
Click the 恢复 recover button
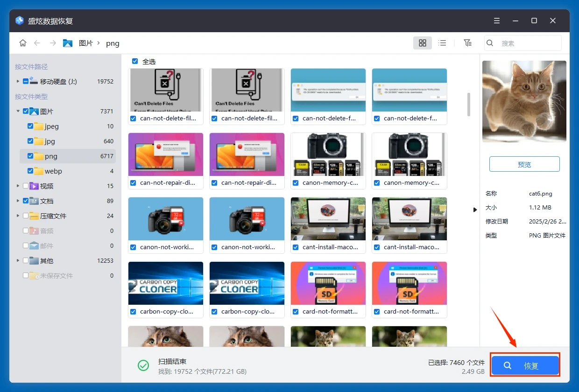525,366
